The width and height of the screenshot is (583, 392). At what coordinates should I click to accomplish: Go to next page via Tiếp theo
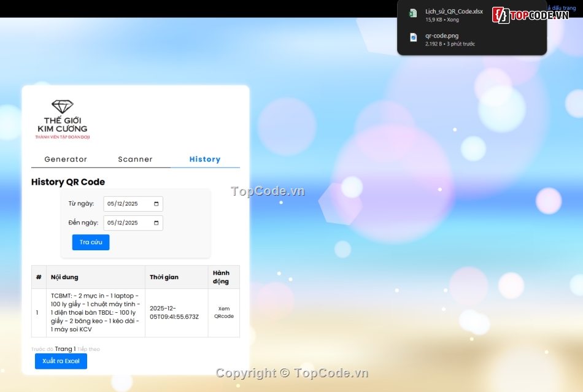[88, 350]
